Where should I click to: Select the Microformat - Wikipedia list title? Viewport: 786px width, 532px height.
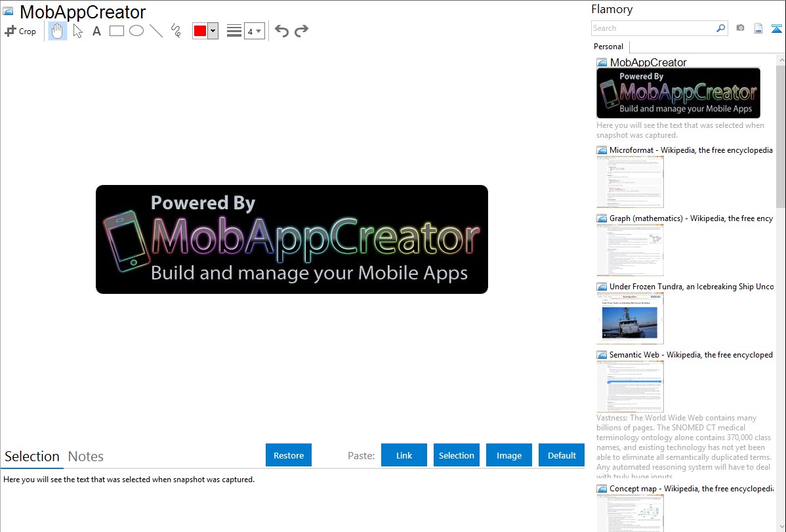pos(691,150)
